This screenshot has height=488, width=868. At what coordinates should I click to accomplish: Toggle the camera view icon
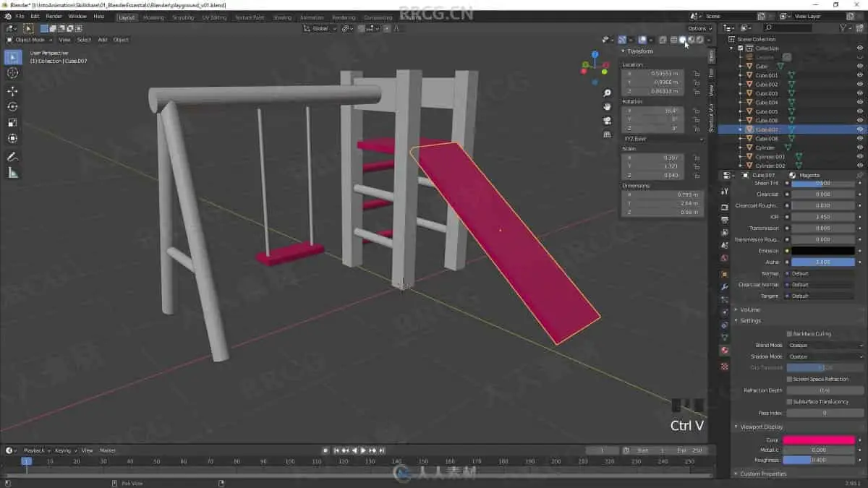(x=607, y=121)
